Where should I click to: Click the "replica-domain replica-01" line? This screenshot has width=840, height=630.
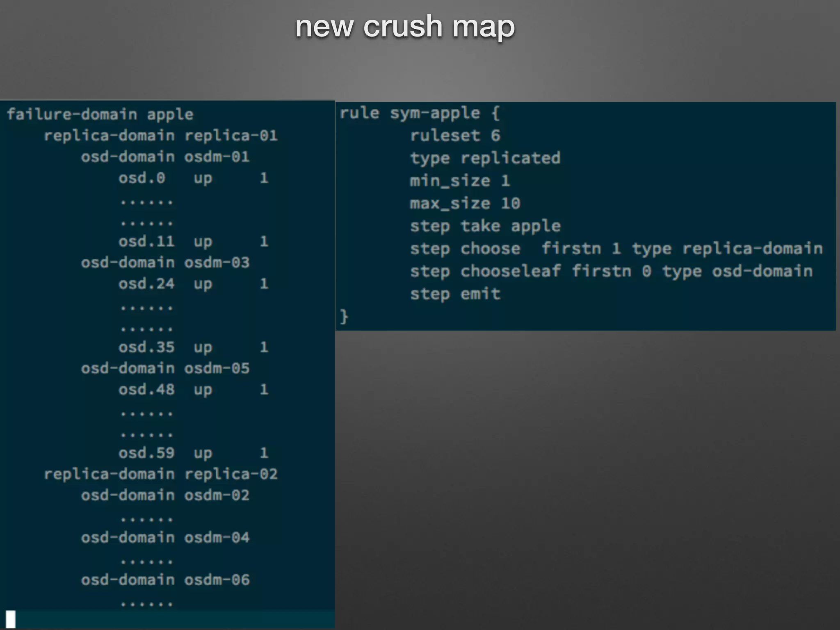pyautogui.click(x=161, y=136)
